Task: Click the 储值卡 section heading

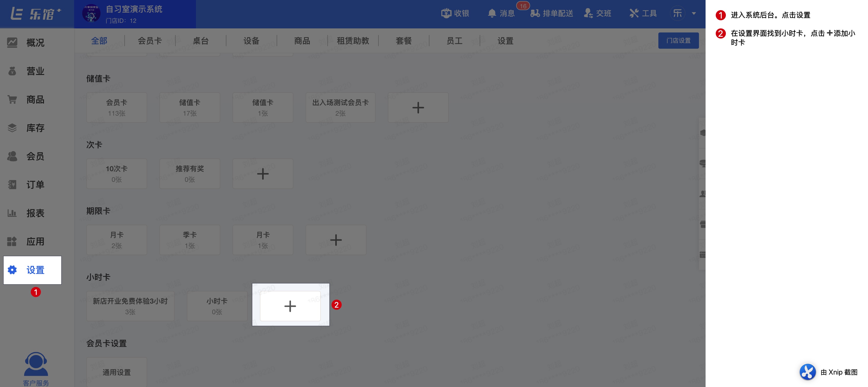Action: click(x=98, y=78)
